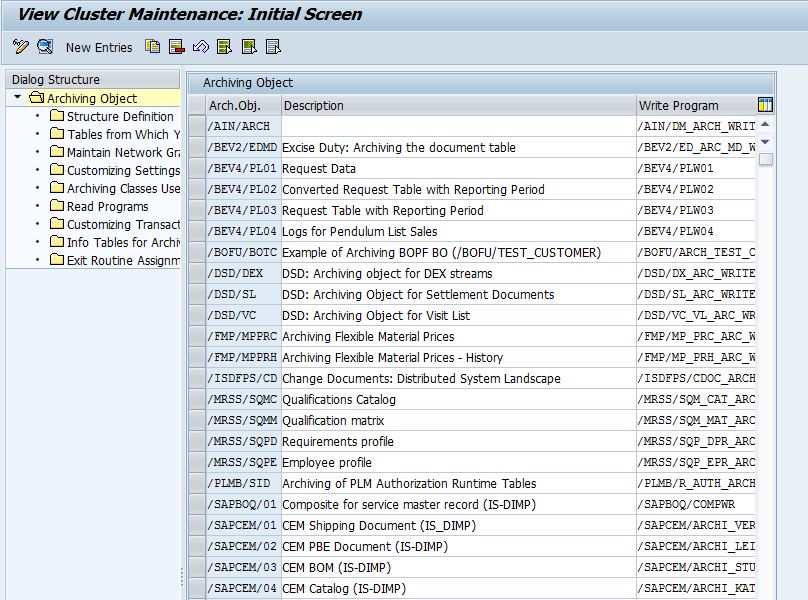808x600 pixels.
Task: Click the Details magnifier icon in toolbar
Action: [45, 47]
